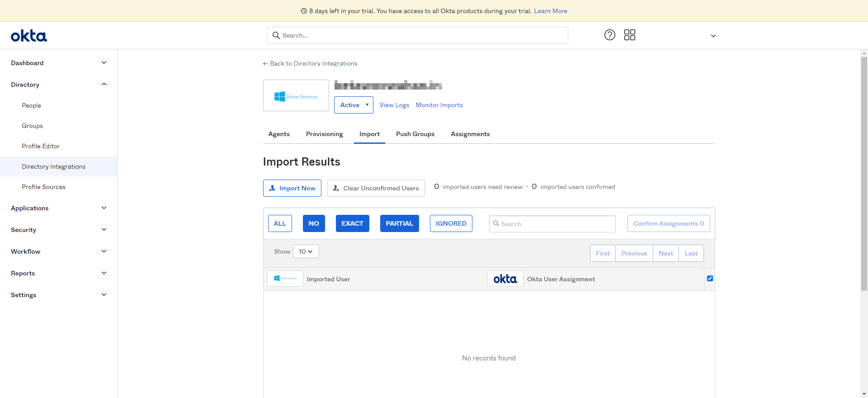This screenshot has height=398, width=868.
Task: Filter results by IGNORED
Action: click(451, 223)
